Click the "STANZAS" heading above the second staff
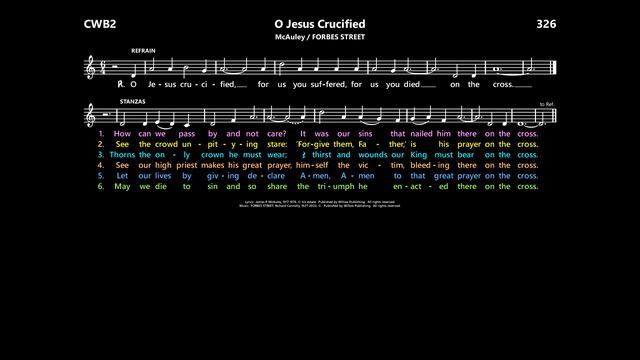Viewport: 640px width, 360px height. [x=133, y=101]
